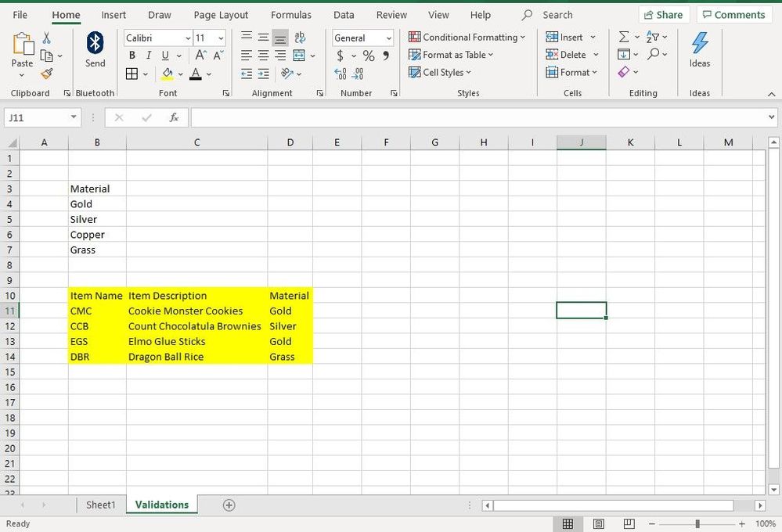Open the Name Box J11 dropdown
Screen dimensions: 782x532
[74, 117]
